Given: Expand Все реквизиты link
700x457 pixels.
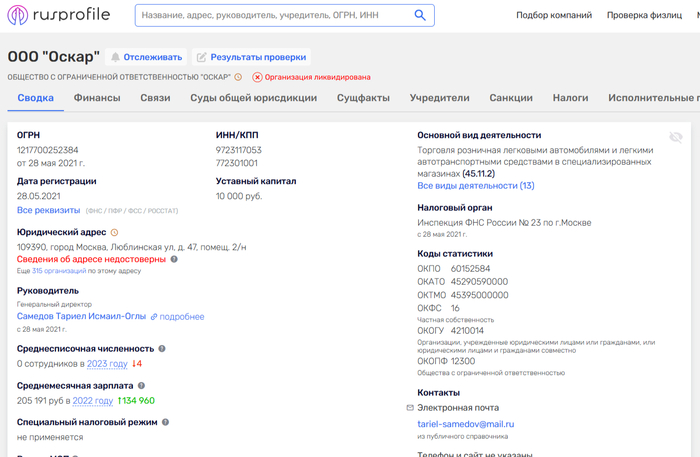Looking at the screenshot, I should tap(48, 210).
